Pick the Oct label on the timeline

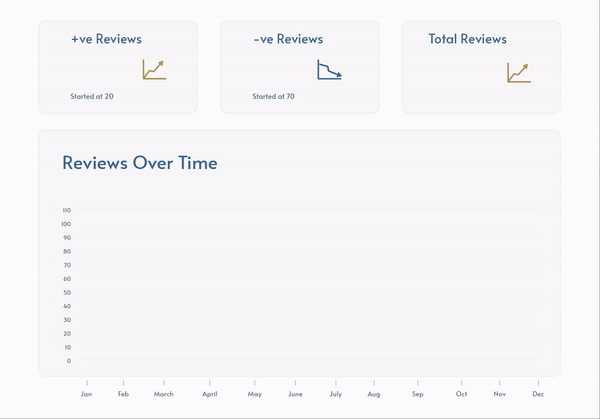coord(461,394)
